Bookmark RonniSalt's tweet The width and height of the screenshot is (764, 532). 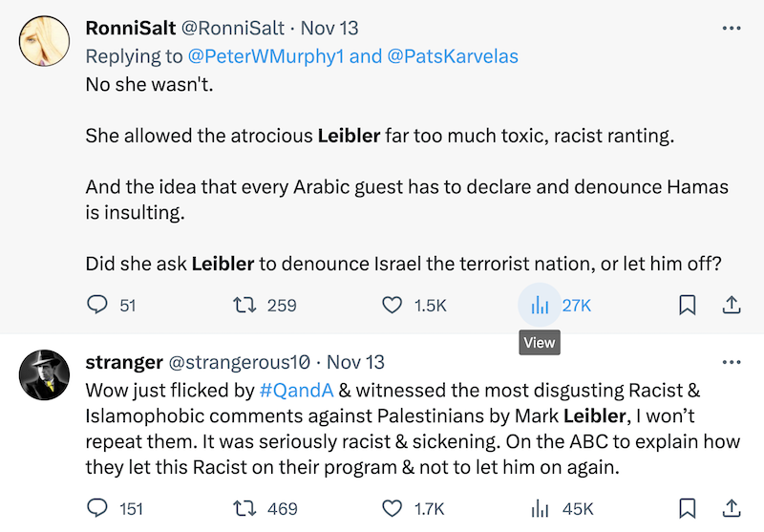click(687, 306)
